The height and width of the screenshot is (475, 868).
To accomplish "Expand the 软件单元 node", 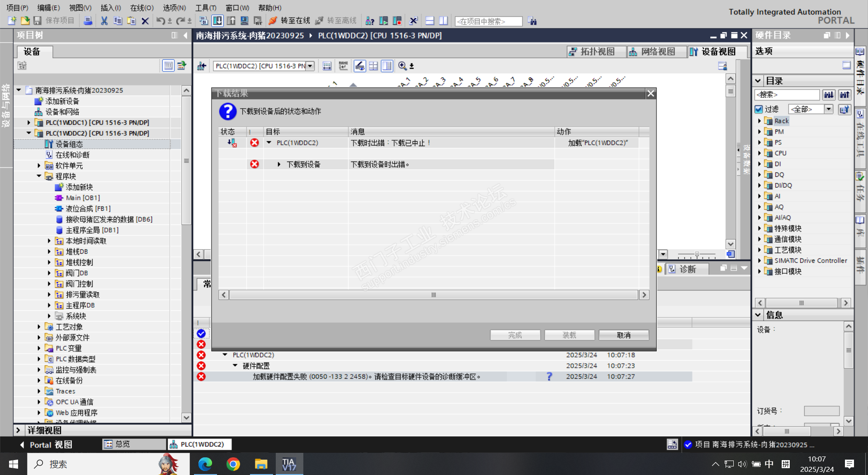I will (39, 166).
